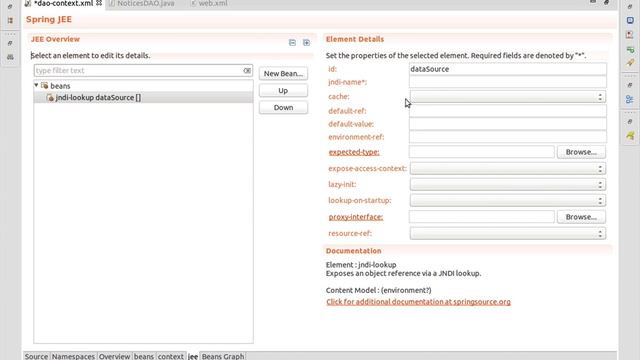The image size is (640, 360).
Task: Open the binoculars-like icon in left sidebar
Action: [x=10, y=57]
